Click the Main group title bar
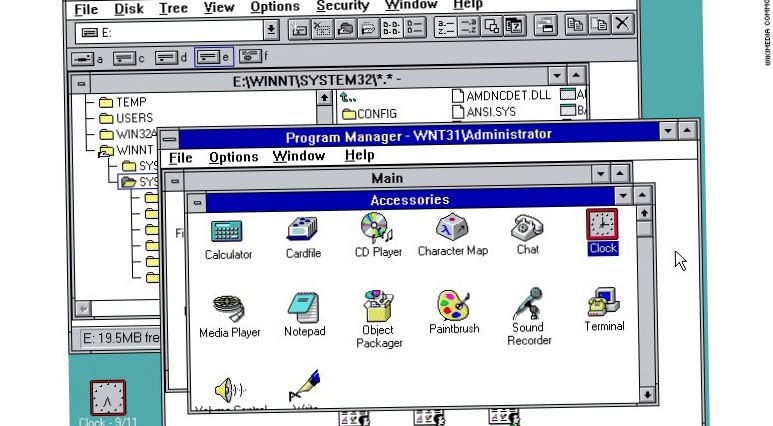This screenshot has height=426, width=773. click(387, 178)
